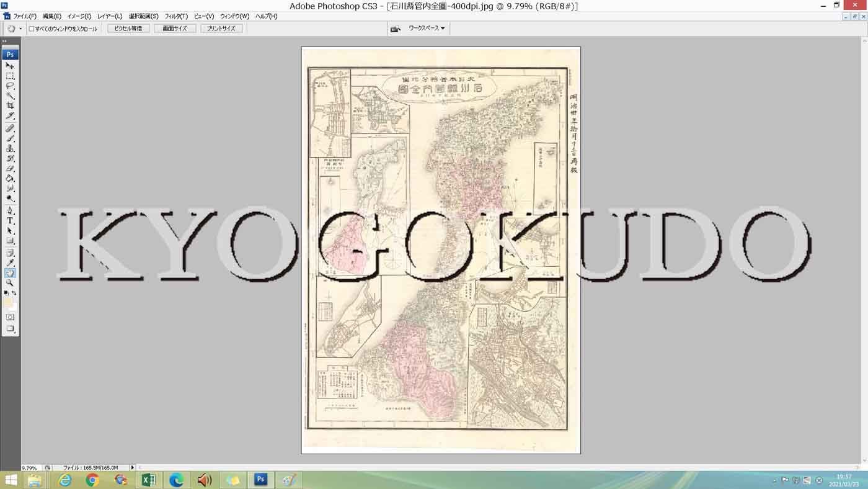Enable すべてのウィンドウをスクロール checkbox
868x489 pixels.
(x=32, y=29)
